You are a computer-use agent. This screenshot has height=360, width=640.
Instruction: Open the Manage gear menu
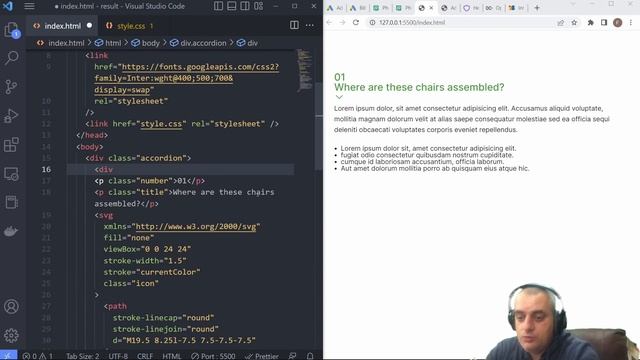click(11, 335)
